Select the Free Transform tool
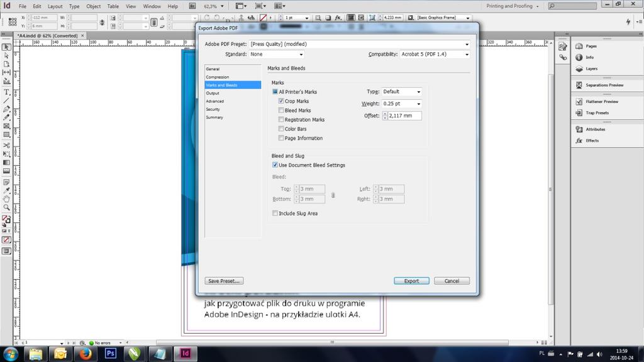The width and height of the screenshot is (644, 362). 6,154
